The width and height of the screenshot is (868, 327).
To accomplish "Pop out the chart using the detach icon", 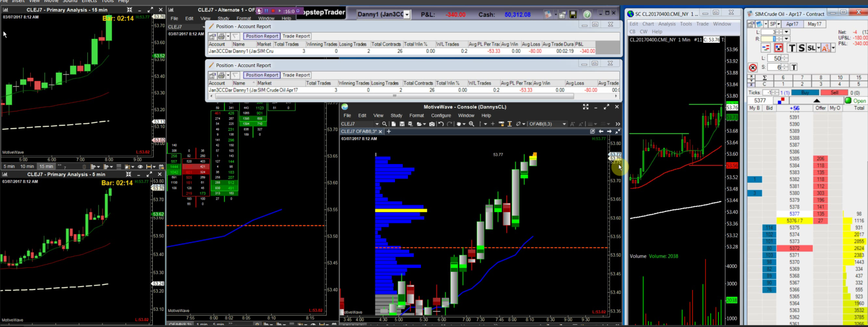I will tap(593, 132).
